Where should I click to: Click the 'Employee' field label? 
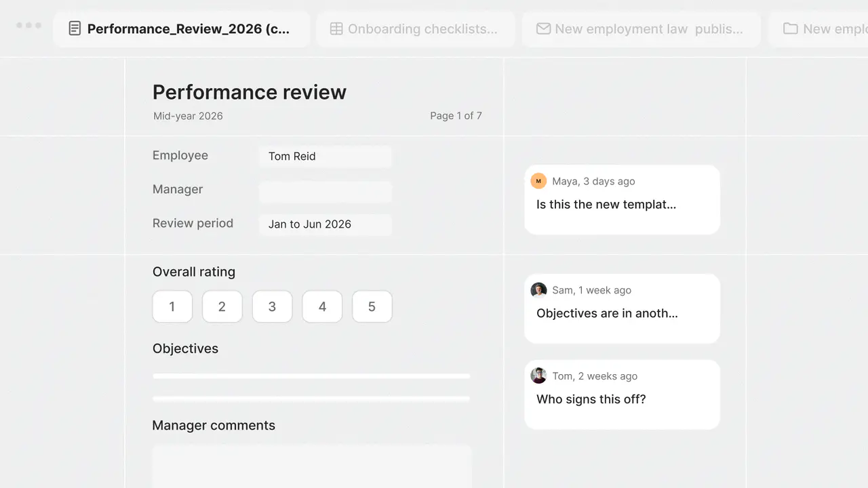tap(180, 156)
